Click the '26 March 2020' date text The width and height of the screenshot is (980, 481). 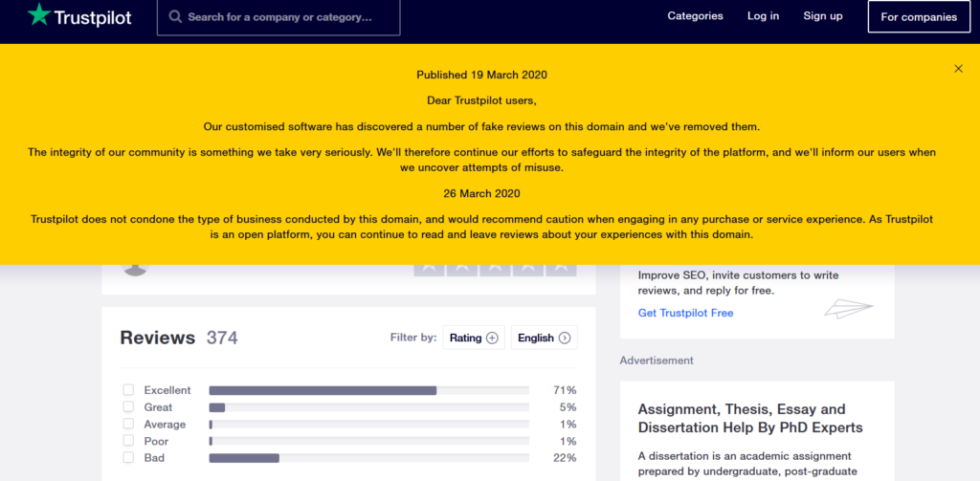coord(482,194)
